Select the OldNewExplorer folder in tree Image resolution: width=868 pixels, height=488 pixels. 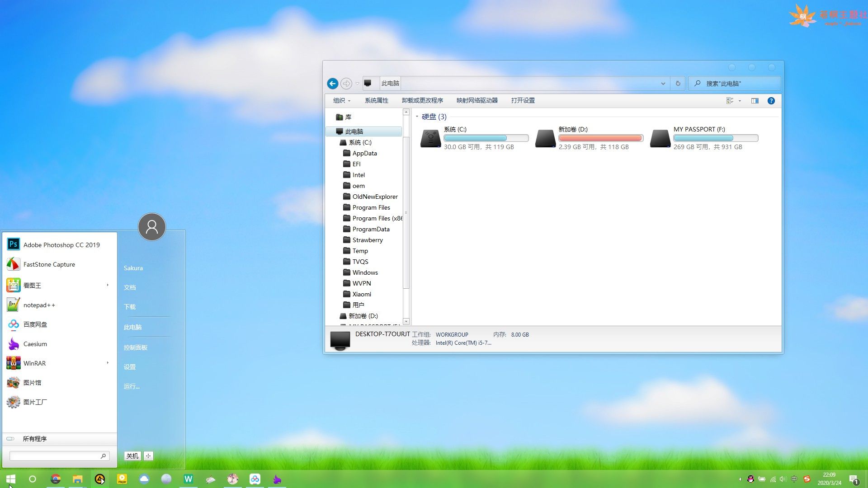tap(371, 197)
